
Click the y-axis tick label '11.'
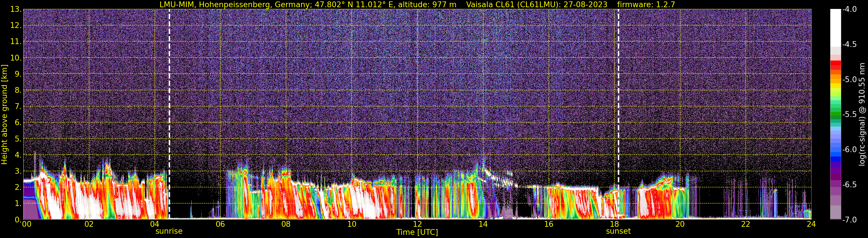tap(16, 42)
